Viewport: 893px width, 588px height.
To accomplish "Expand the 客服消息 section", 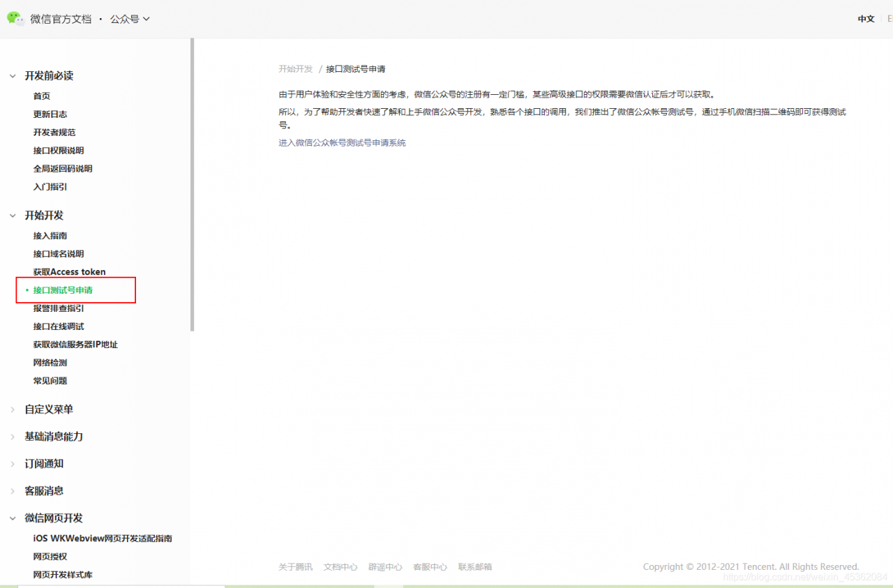I will [13, 491].
